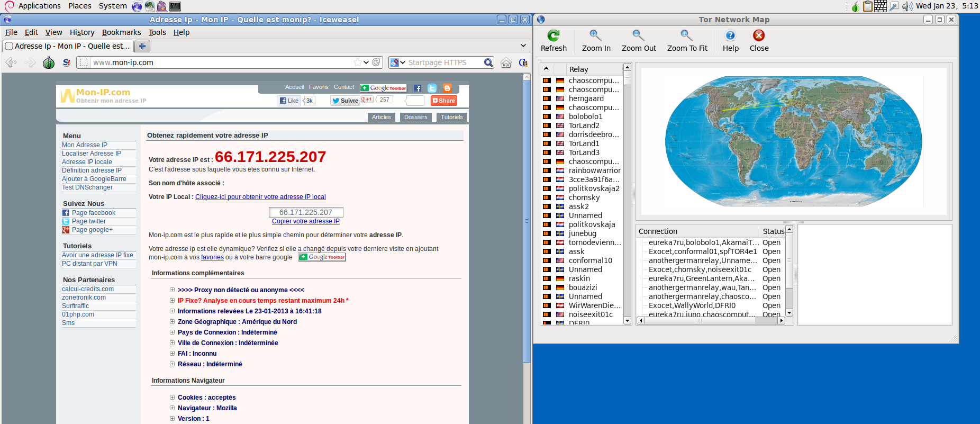The height and width of the screenshot is (424, 980).
Task: Open a new tab with the plus button
Action: coord(142,46)
